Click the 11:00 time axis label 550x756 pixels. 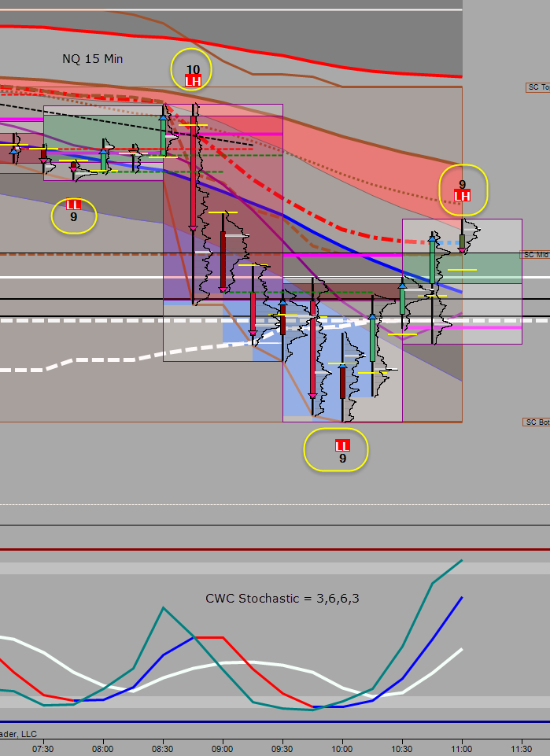pyautogui.click(x=461, y=749)
